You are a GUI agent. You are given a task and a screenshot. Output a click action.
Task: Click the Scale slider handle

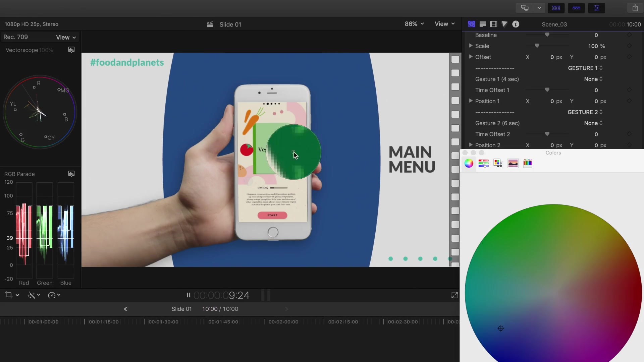537,46
